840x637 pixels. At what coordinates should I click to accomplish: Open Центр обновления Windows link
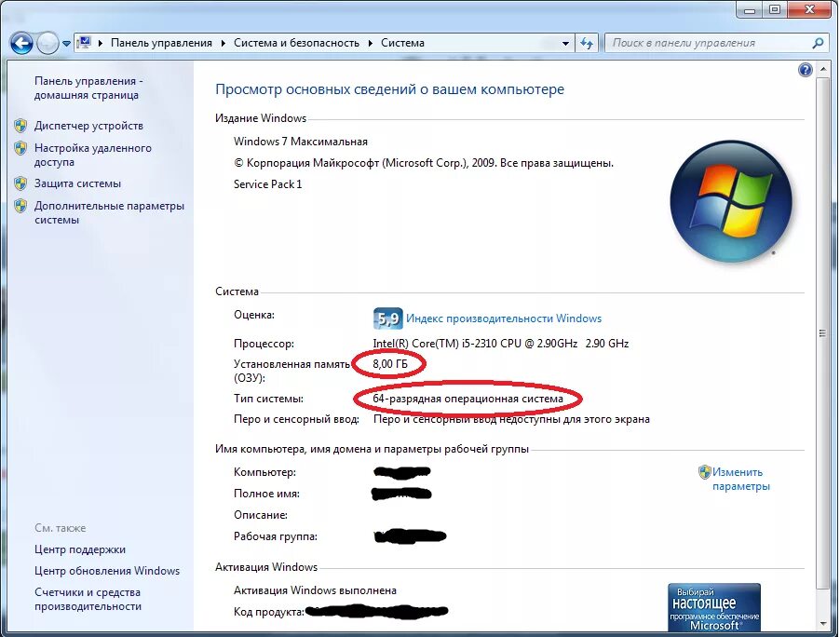(107, 571)
